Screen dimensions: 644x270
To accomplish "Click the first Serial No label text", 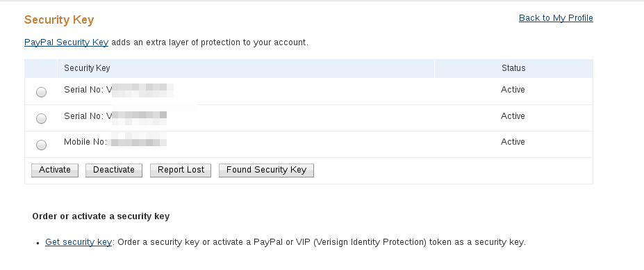I will [x=88, y=89].
